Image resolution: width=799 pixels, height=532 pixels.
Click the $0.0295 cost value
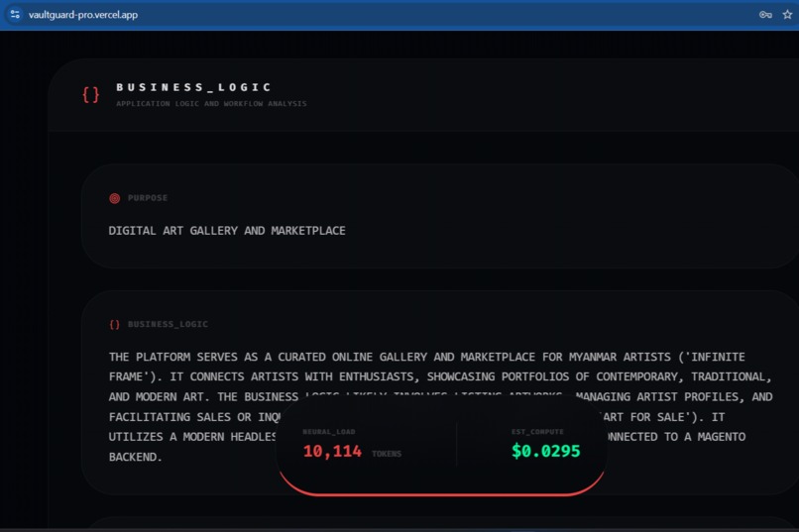point(546,451)
